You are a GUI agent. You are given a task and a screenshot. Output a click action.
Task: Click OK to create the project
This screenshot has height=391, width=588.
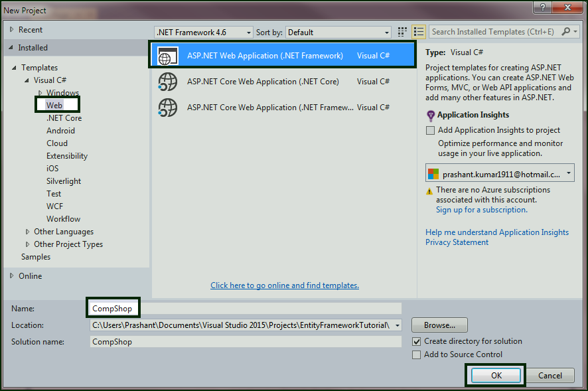coord(496,376)
